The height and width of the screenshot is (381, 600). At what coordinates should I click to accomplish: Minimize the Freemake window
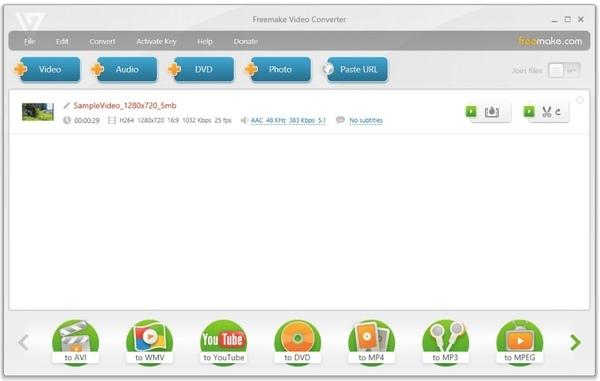(x=554, y=20)
